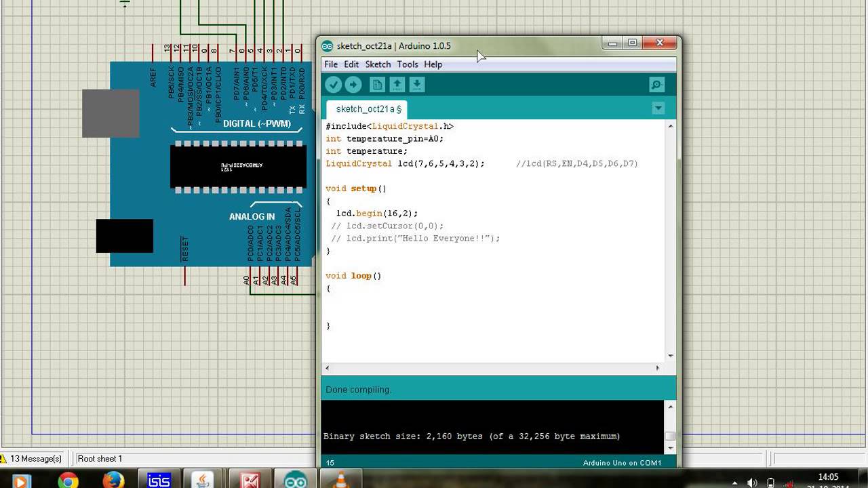Click the battery power tray icon

[x=771, y=483]
